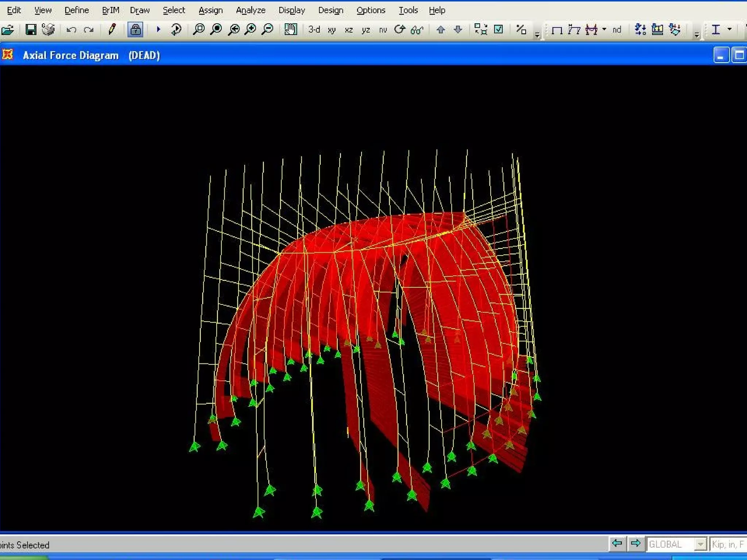The image size is (747, 560).
Task: Click the Save Model floppy disk icon
Action: coord(31,29)
